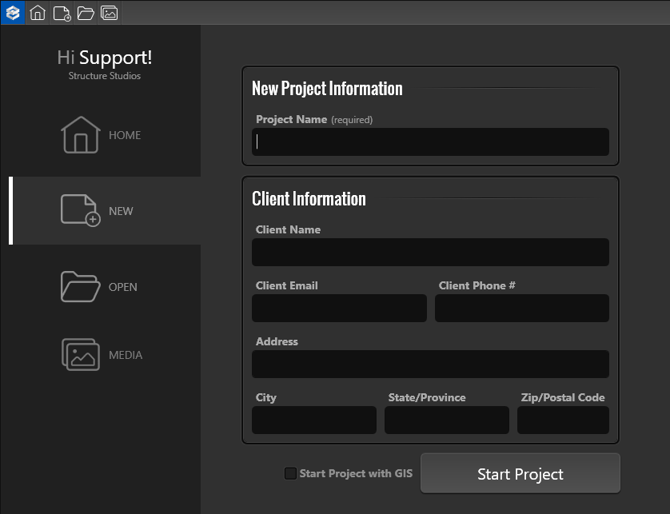Image resolution: width=670 pixels, height=514 pixels.
Task: Click the media pictures icon in sidebar
Action: [80, 355]
